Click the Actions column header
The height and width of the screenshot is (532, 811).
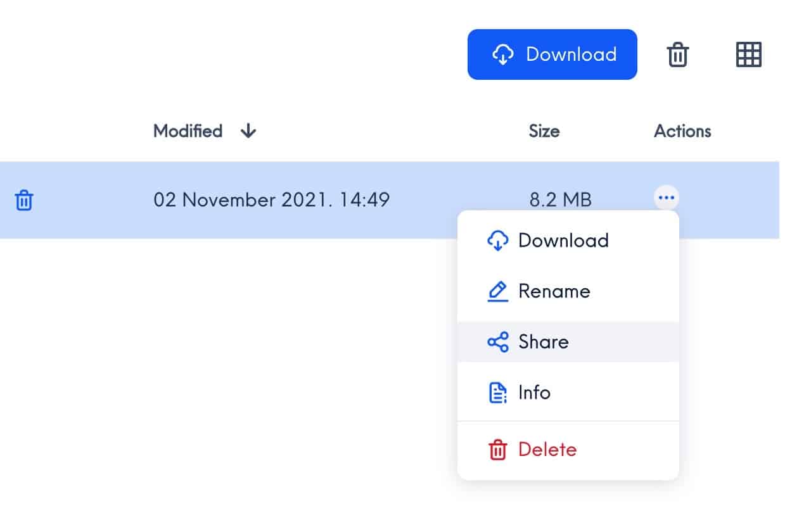pos(682,131)
